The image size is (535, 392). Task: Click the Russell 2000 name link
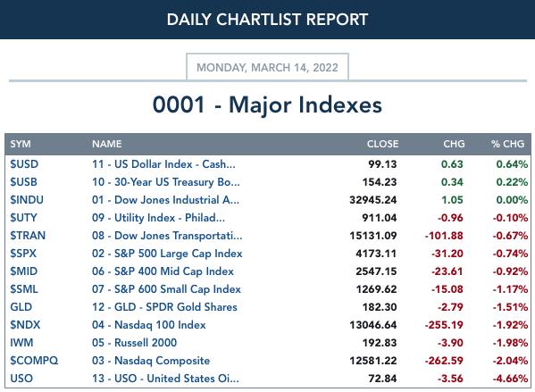pos(135,343)
